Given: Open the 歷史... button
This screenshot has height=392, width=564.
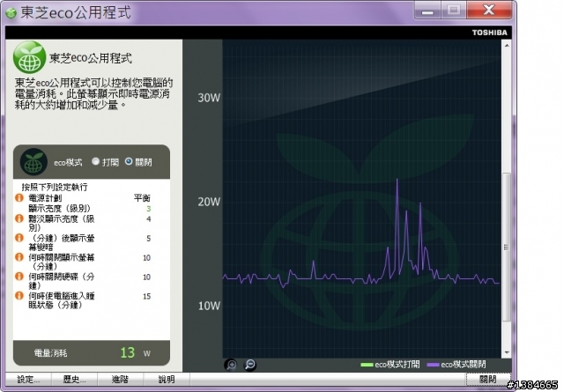Looking at the screenshot, I should tap(74, 380).
